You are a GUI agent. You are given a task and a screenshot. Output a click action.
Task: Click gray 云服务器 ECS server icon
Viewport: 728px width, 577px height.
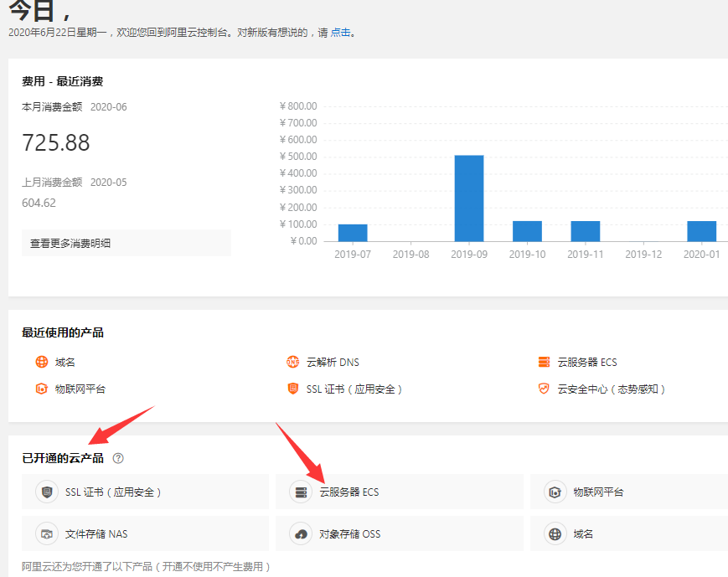301,492
